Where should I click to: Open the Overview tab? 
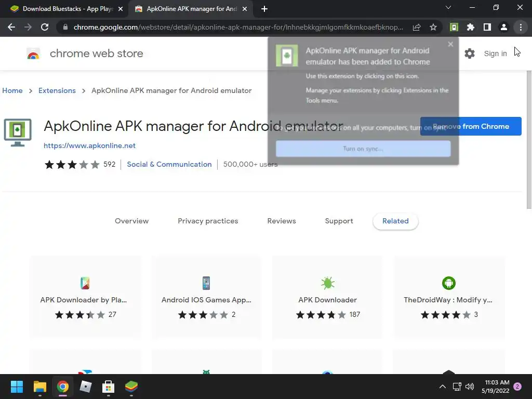pyautogui.click(x=131, y=221)
